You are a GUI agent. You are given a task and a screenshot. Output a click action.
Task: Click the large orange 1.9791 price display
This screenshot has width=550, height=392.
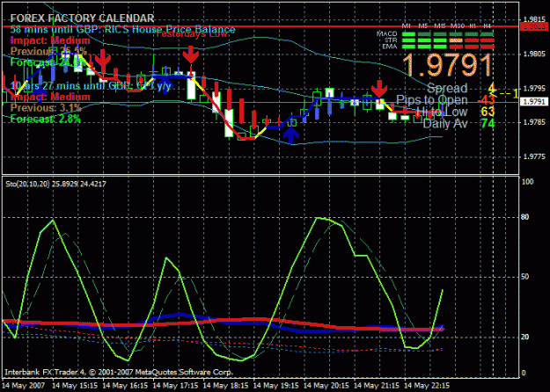(x=447, y=65)
